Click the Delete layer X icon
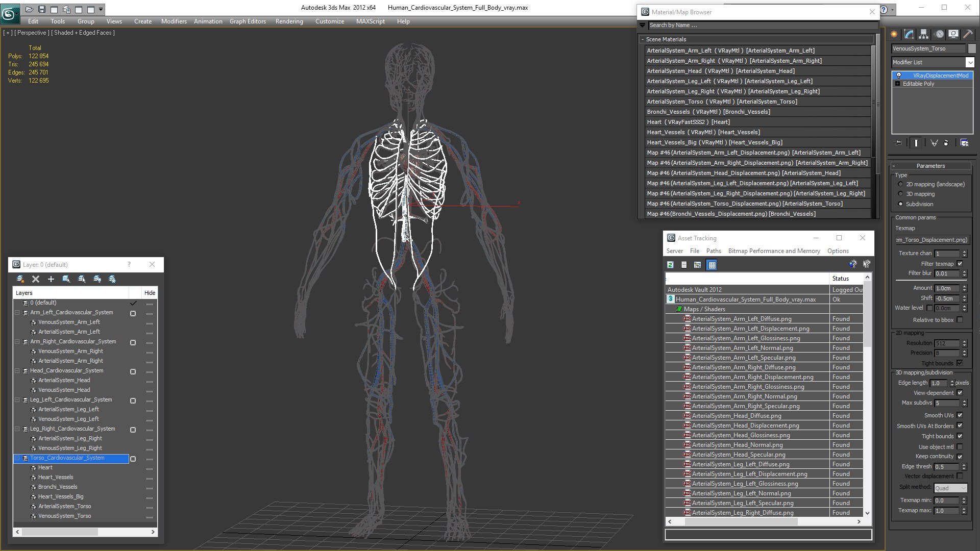 [x=36, y=279]
